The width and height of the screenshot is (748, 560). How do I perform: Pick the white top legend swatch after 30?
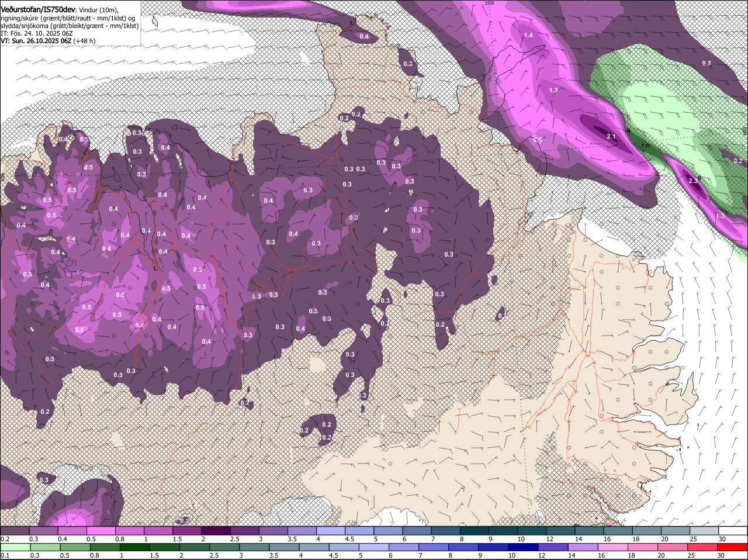[x=733, y=530]
